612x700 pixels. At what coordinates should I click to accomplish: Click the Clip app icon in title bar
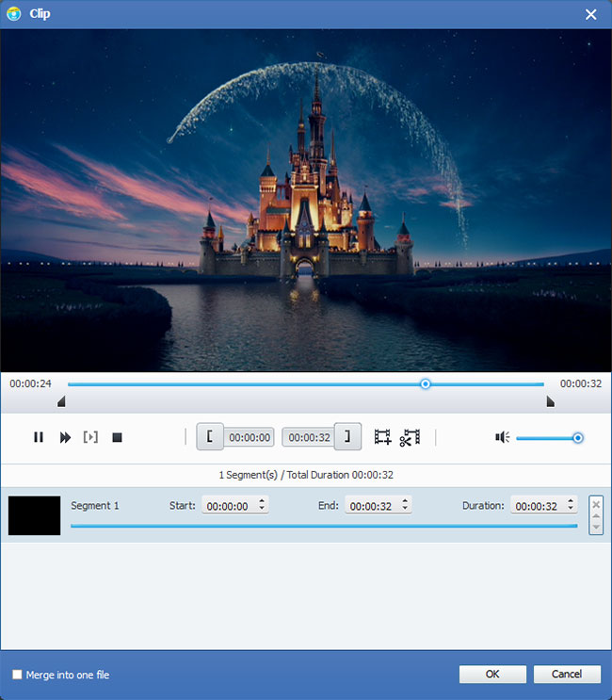point(14,14)
